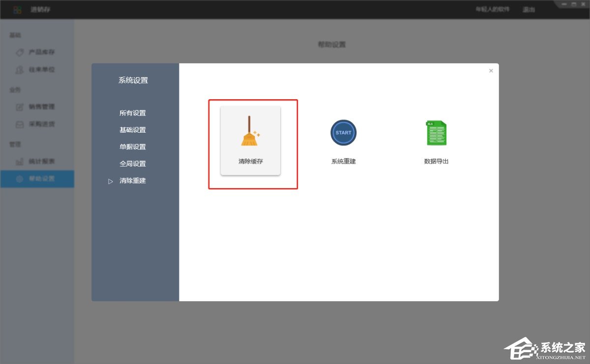Select the 往来单位 contacts icon
590x364 pixels.
click(20, 70)
